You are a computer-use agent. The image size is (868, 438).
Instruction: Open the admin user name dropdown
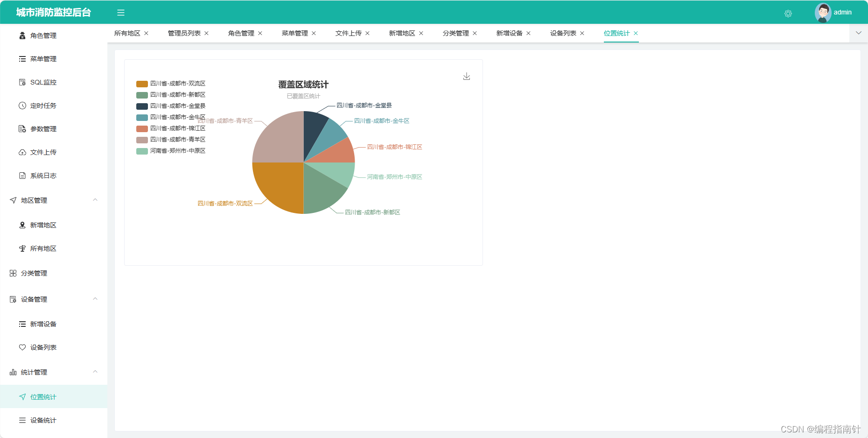point(843,13)
